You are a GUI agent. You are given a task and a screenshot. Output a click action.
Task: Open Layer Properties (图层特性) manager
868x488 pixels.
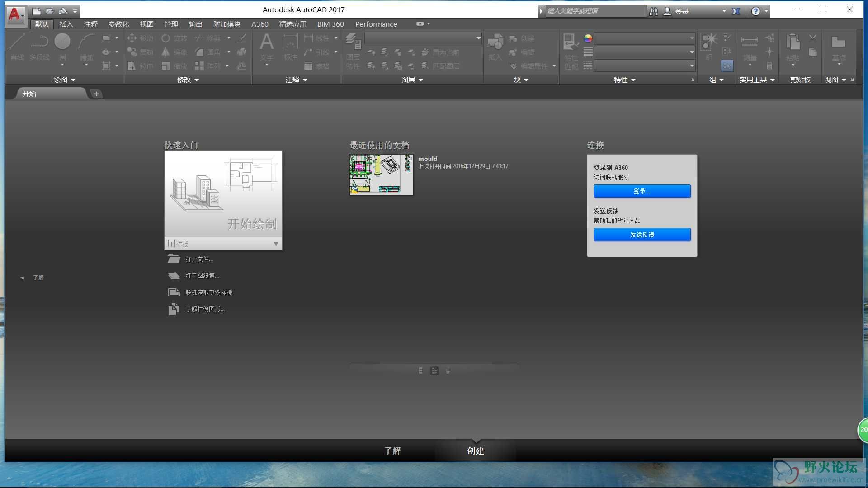click(353, 51)
